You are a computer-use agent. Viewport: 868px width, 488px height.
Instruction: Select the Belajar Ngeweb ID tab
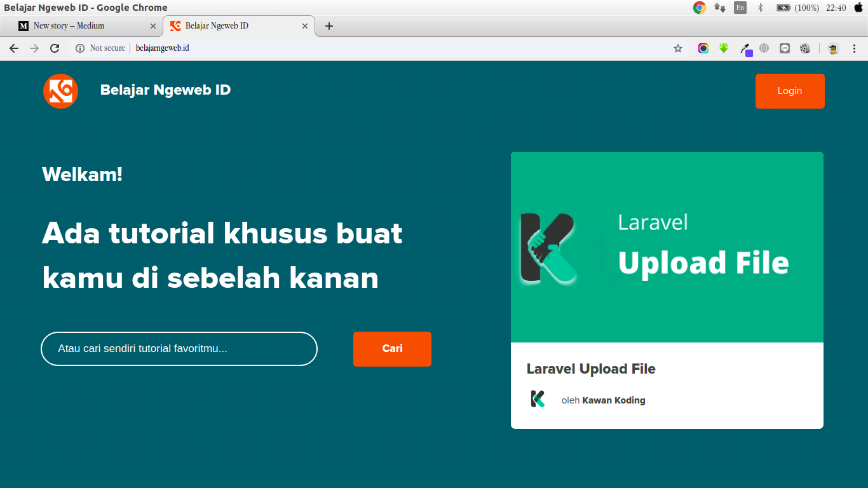coord(239,26)
